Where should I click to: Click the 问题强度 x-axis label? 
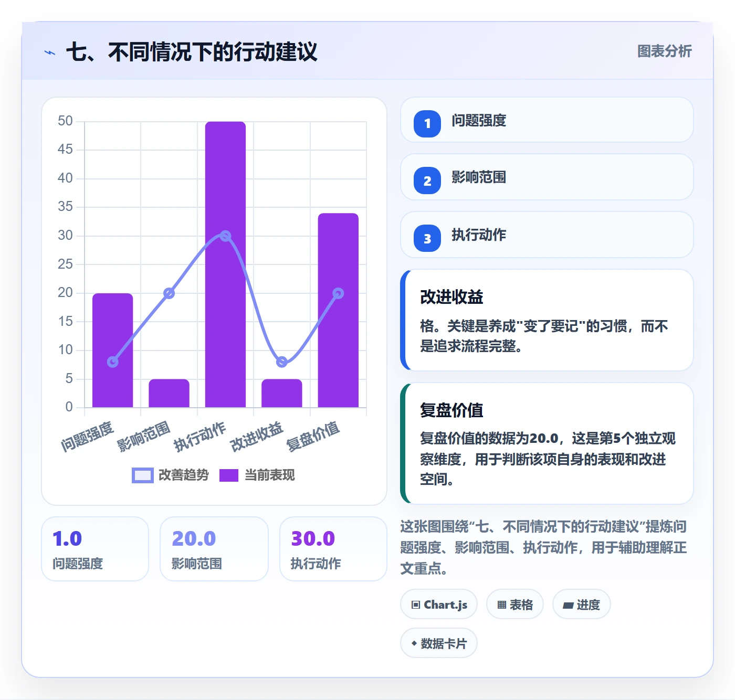87,437
